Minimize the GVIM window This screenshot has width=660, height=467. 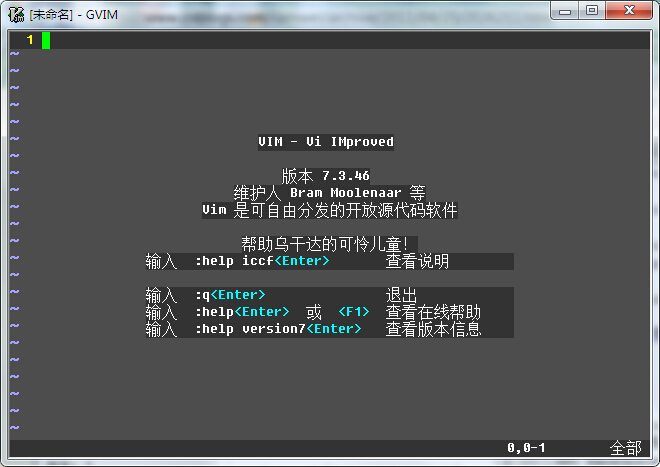pos(564,11)
